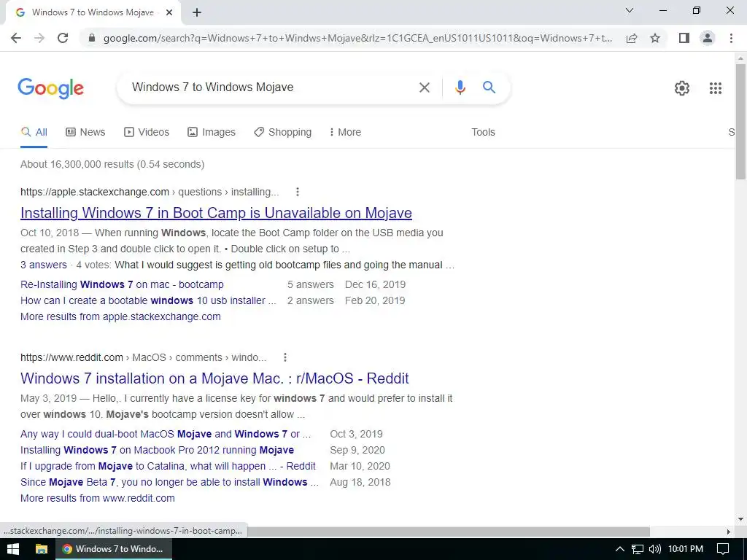Viewport: 747px width, 560px height.
Task: Open File Explorer from the taskbar
Action: pyautogui.click(x=42, y=549)
